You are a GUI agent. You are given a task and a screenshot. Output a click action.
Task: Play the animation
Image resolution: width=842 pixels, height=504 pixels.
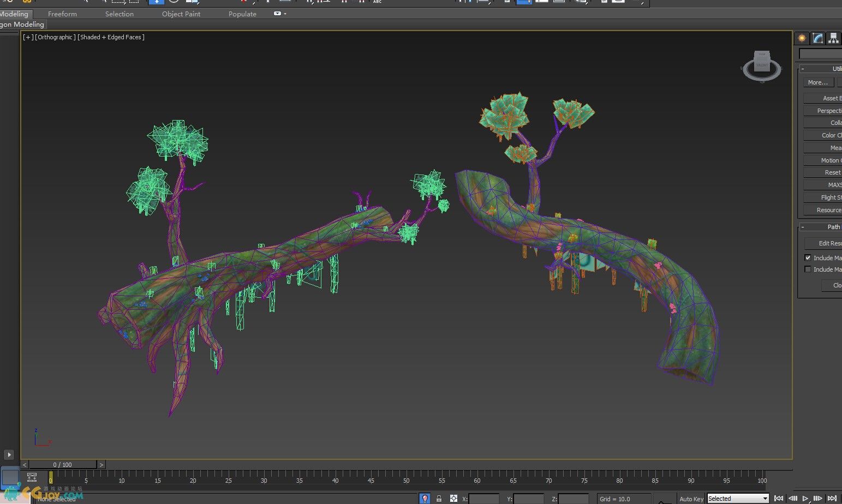pos(805,499)
